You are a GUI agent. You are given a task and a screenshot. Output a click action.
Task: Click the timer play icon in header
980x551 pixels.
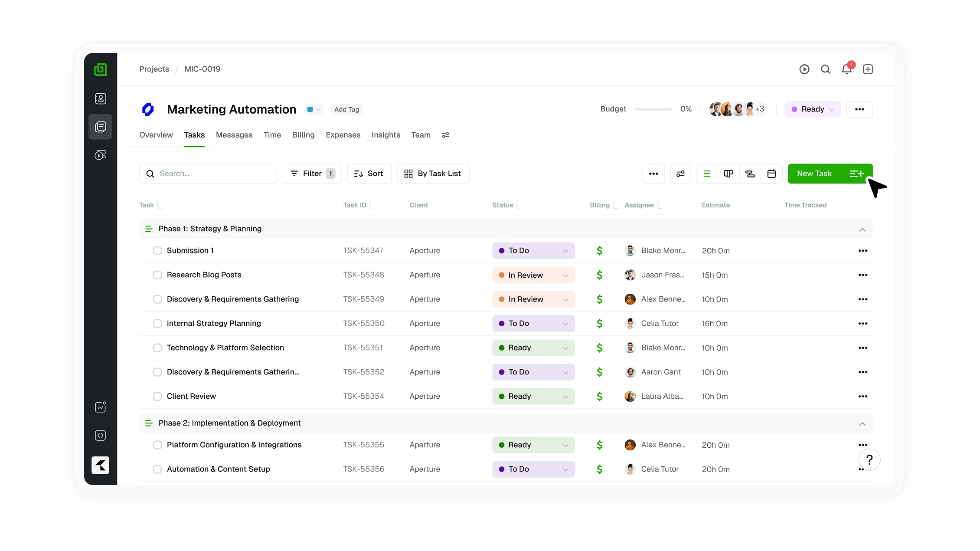pos(804,69)
